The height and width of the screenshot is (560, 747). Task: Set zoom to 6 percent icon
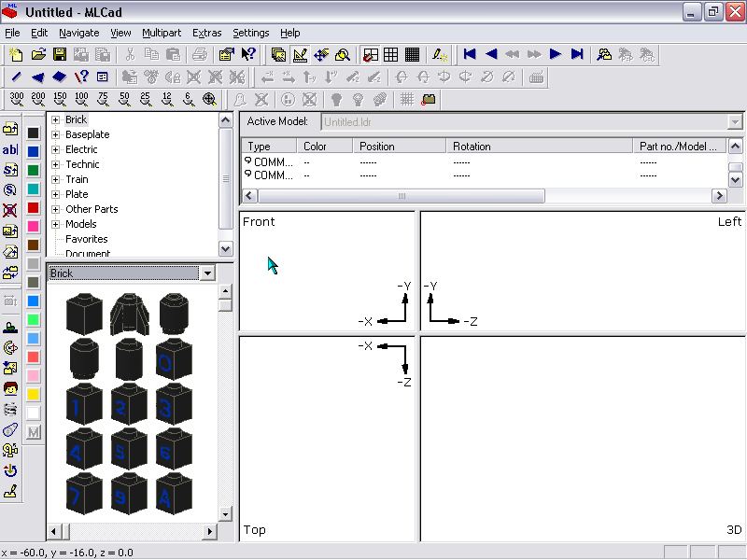(189, 99)
